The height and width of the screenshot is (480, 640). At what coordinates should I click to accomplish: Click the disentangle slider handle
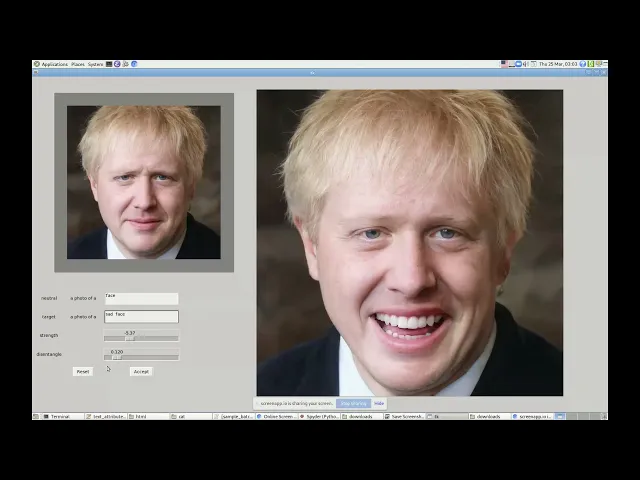point(117,357)
